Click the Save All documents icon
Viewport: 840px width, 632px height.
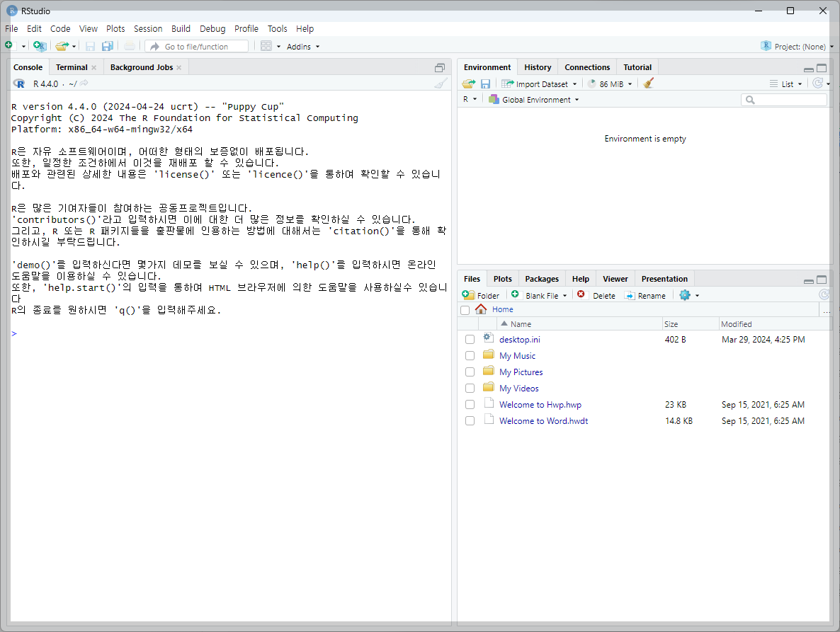pos(108,47)
